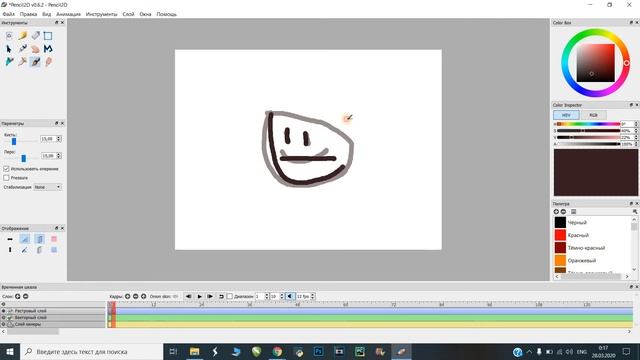The image size is (640, 360).
Task: Click the hue slider in Color Inspector
Action: [588, 124]
